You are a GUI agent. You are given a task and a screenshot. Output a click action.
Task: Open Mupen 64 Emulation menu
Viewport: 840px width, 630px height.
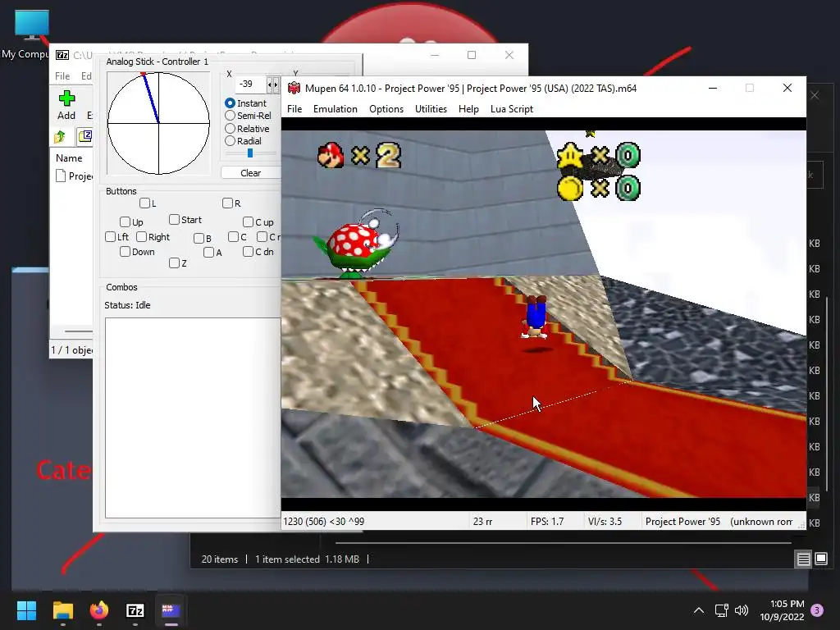pyautogui.click(x=336, y=109)
